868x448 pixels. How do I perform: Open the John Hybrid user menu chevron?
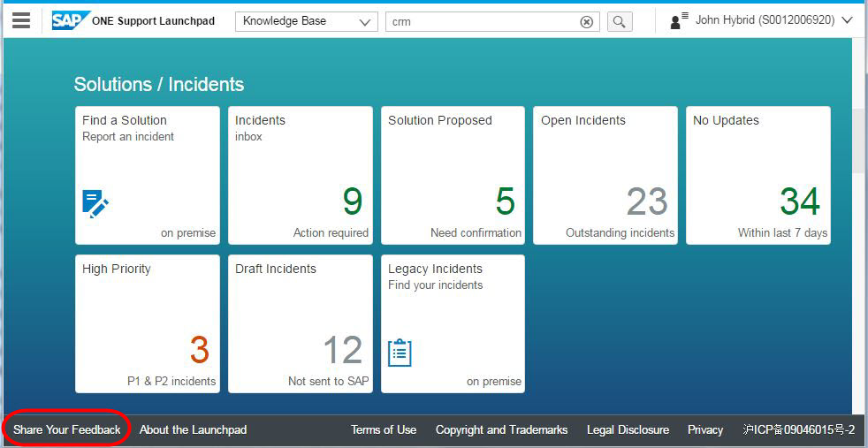847,20
